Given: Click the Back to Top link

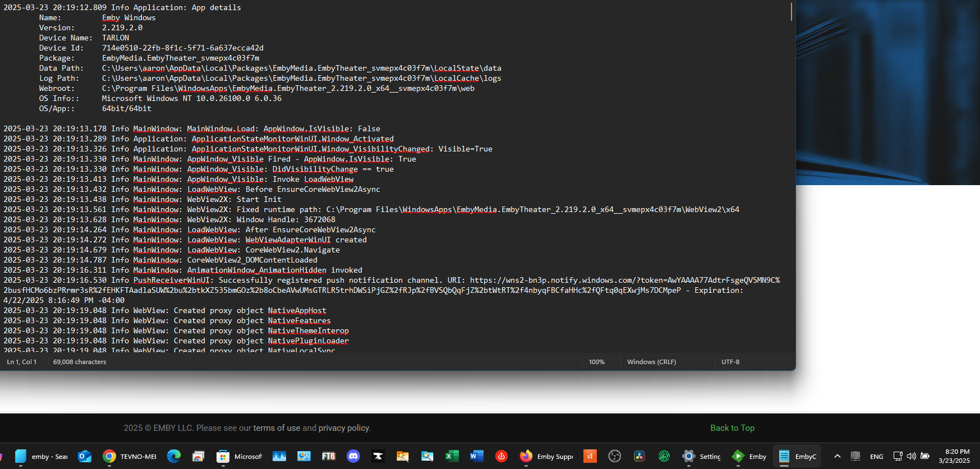Looking at the screenshot, I should coord(732,428).
